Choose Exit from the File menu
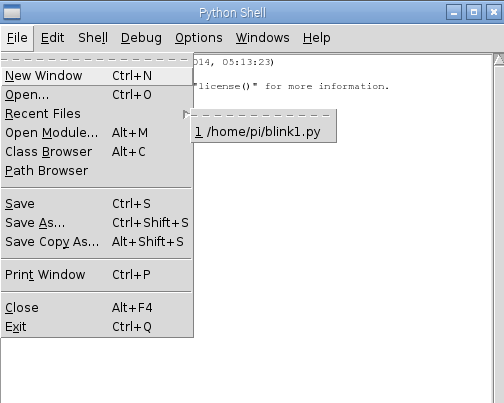 tap(97, 327)
